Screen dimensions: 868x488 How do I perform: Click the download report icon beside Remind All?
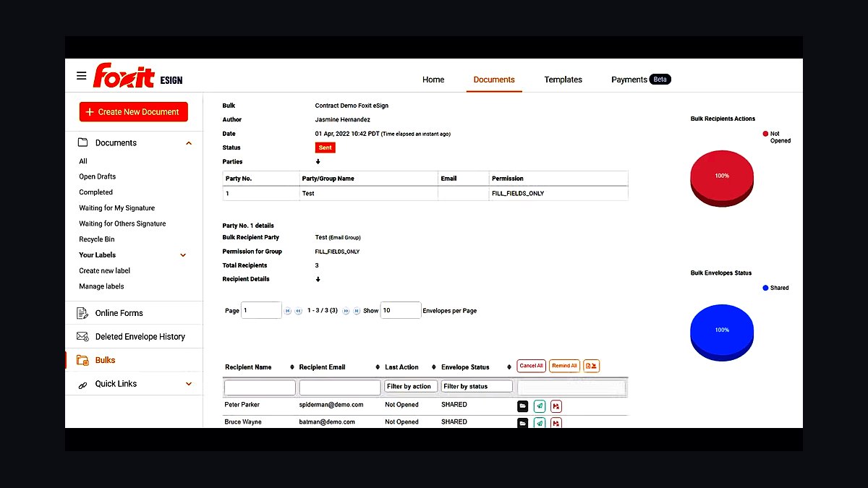click(592, 366)
